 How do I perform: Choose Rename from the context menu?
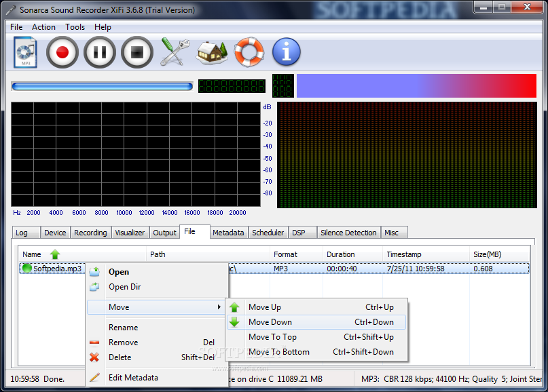[x=158, y=328]
